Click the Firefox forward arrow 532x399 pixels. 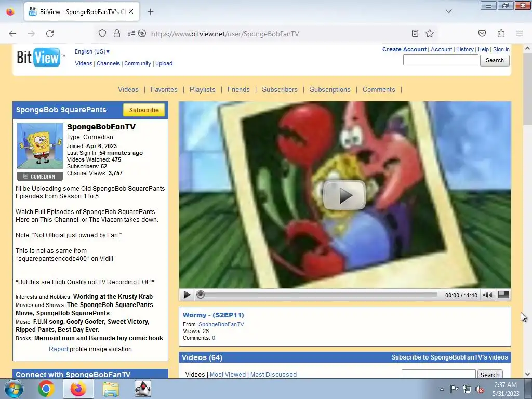click(x=31, y=34)
